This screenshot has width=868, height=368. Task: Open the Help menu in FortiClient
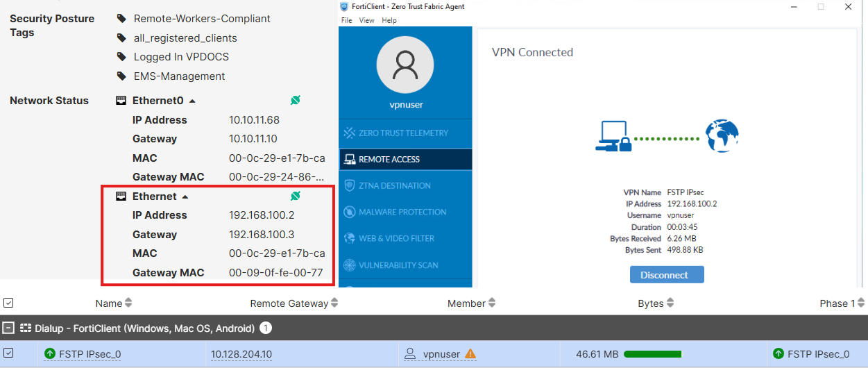[x=389, y=20]
